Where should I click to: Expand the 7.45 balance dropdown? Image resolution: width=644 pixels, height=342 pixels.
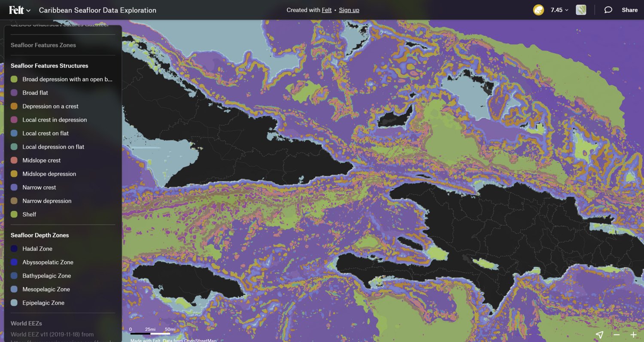pos(555,9)
